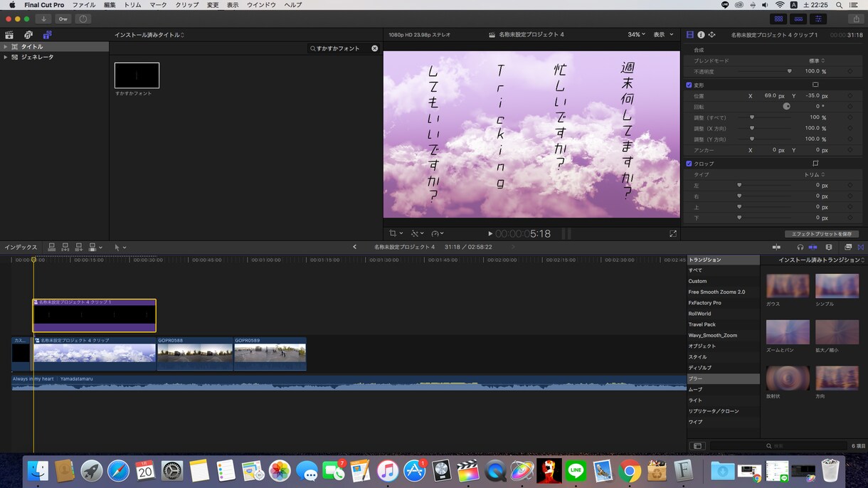Screen dimensions: 868x488
Task: Open the viewer zoom 34% dropdown
Action: click(x=636, y=34)
